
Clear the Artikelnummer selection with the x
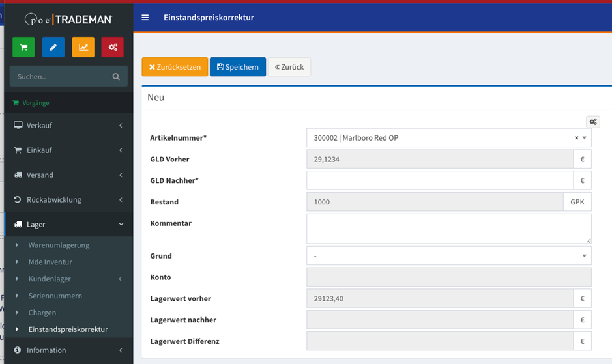coord(576,137)
